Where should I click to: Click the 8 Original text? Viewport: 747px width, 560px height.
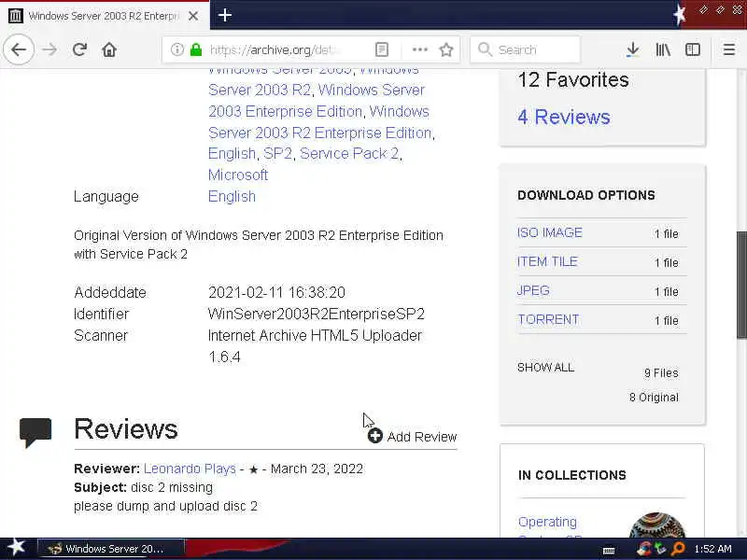tap(654, 398)
